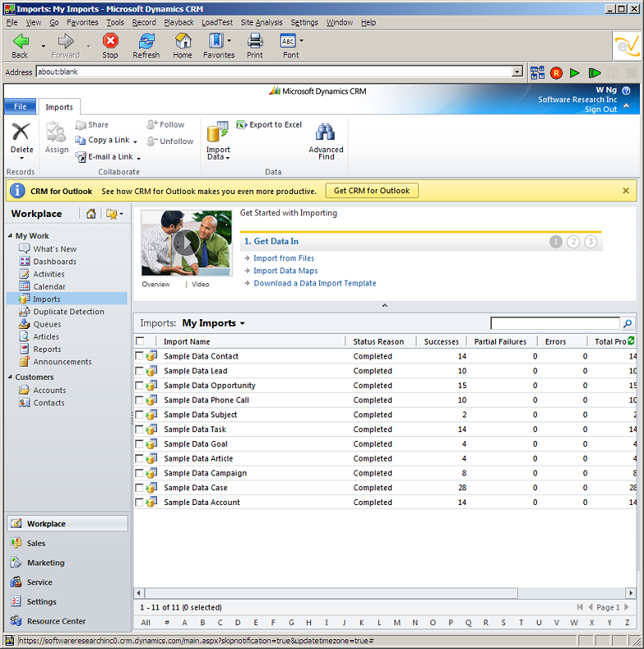Click the Sales area icon

(x=16, y=543)
